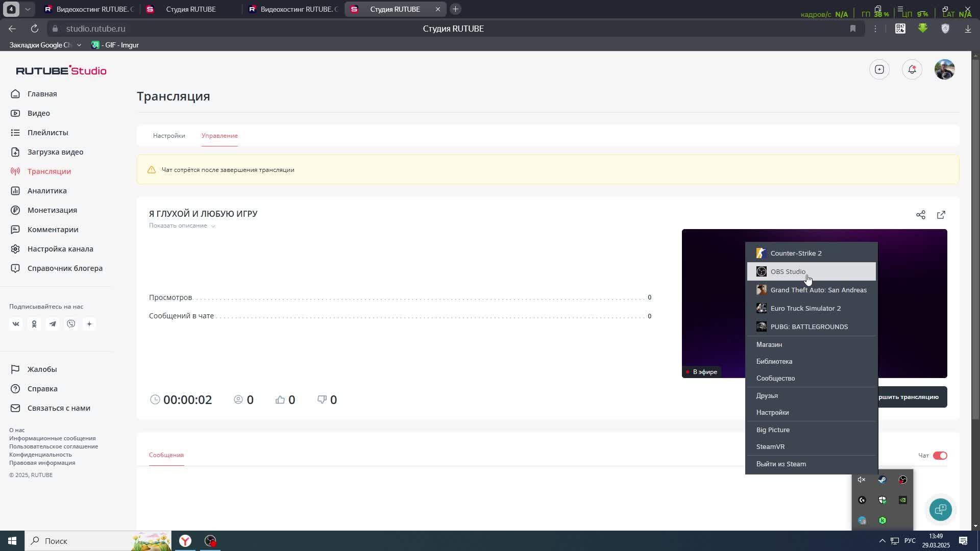This screenshot has height=551, width=980.
Task: Open the Steam icon in the system tray
Action: coord(882,480)
